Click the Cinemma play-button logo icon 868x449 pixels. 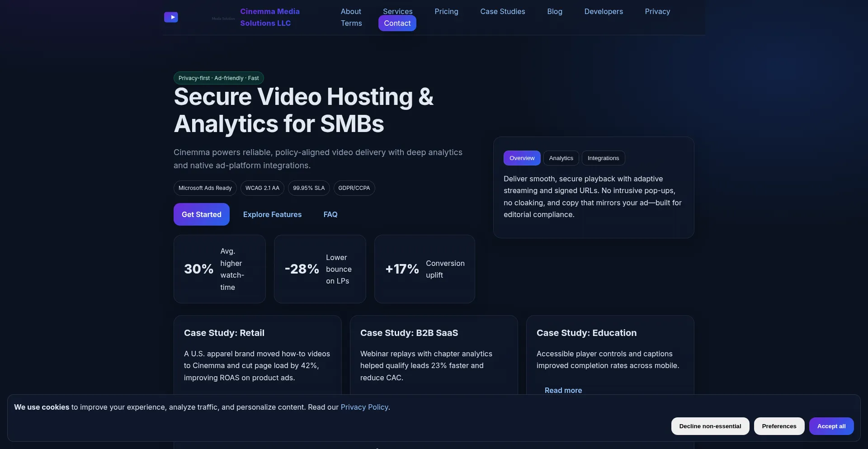click(x=171, y=17)
